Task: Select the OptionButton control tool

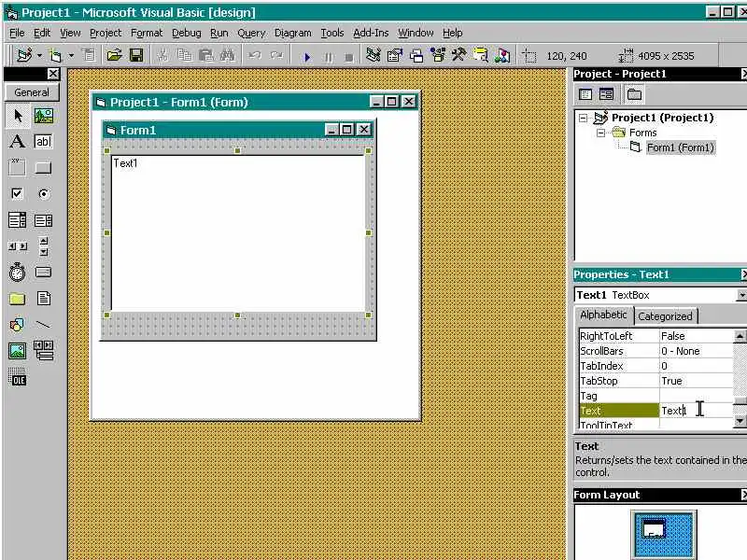Action: [43, 194]
